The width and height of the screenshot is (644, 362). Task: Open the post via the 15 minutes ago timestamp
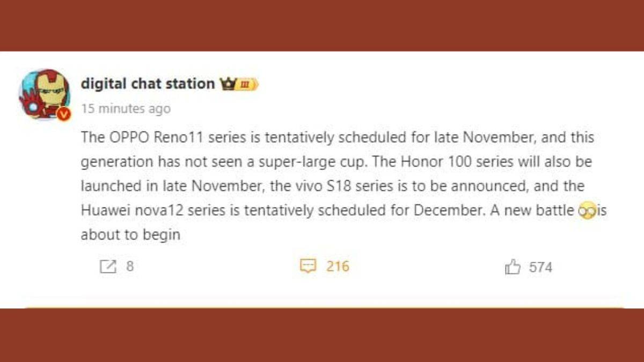point(126,109)
